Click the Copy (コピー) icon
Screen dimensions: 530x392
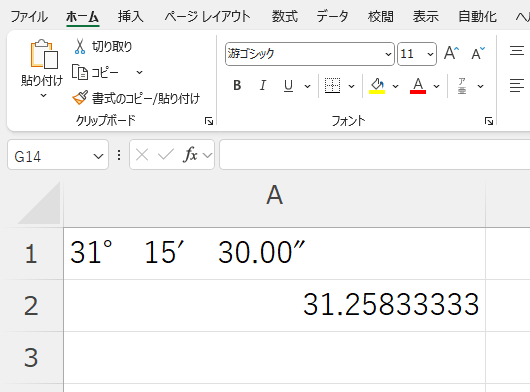click(80, 72)
